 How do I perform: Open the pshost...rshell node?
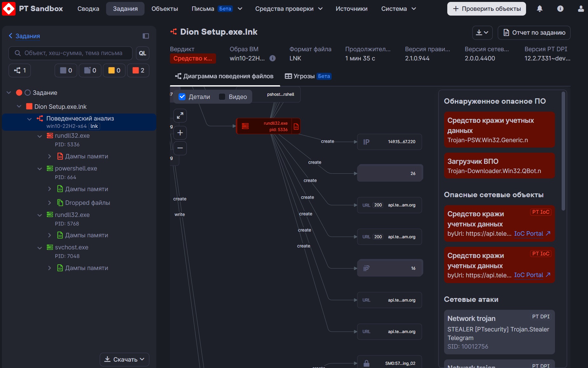(x=280, y=94)
